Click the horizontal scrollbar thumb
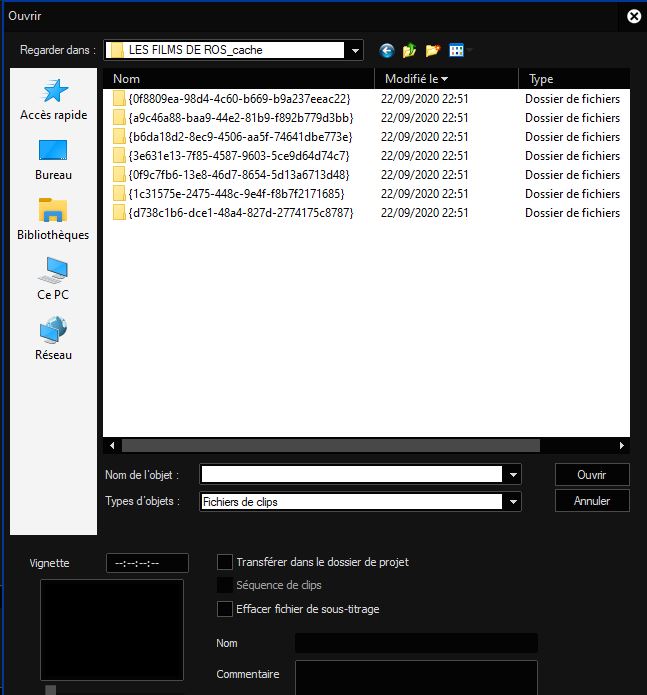 click(x=331, y=445)
